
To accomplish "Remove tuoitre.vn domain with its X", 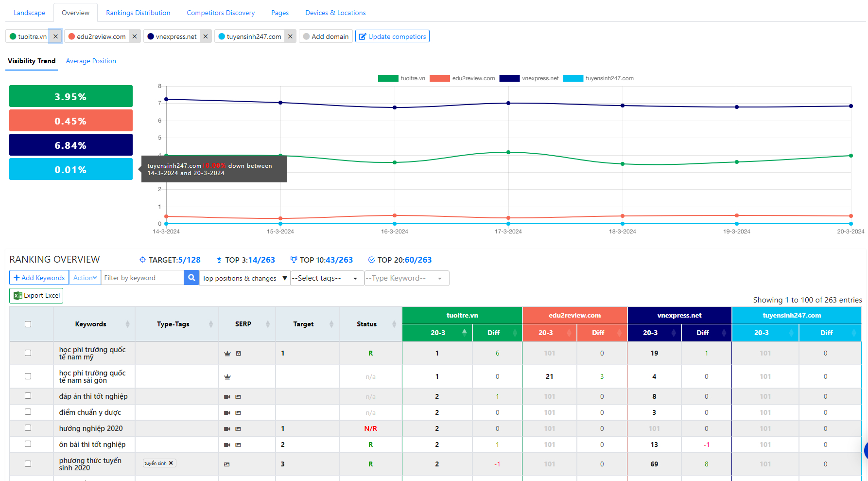I will coord(55,36).
